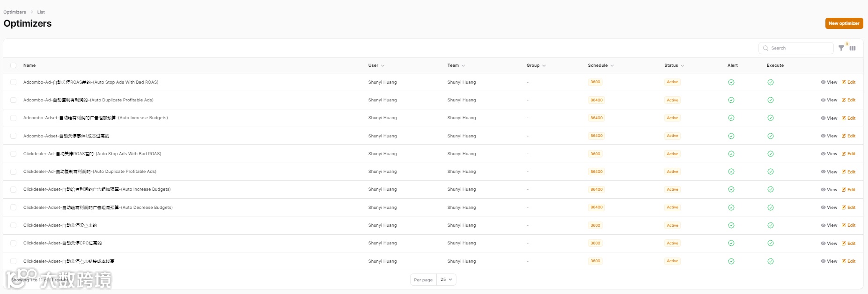
Task: Click the Execute check icon for the last row
Action: pyautogui.click(x=770, y=261)
